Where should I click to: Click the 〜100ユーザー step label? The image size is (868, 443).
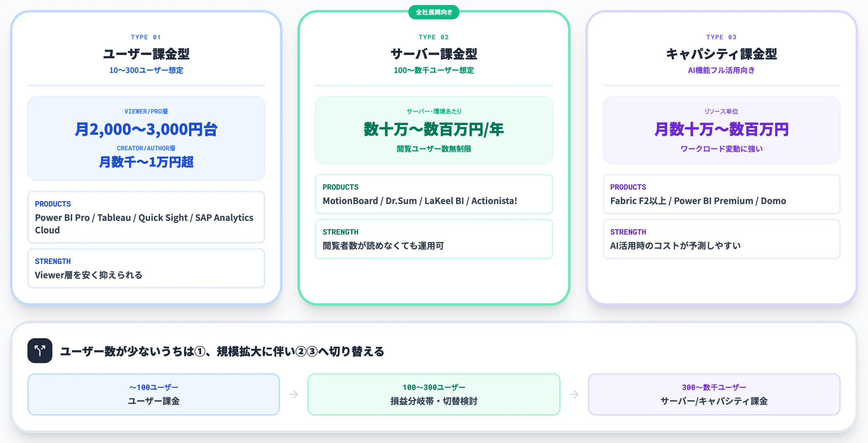[x=154, y=387]
